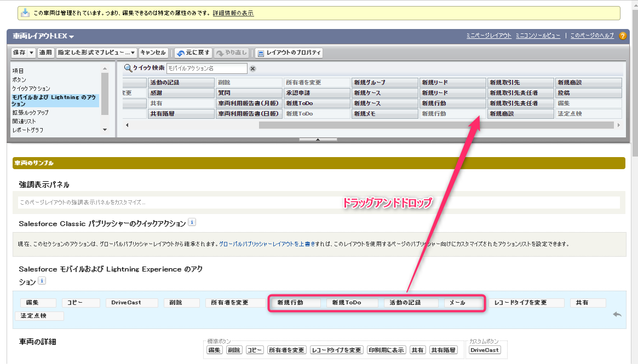Open レイアウトのプロパティ
Image resolution: width=638 pixels, height=364 pixels.
[x=289, y=53]
